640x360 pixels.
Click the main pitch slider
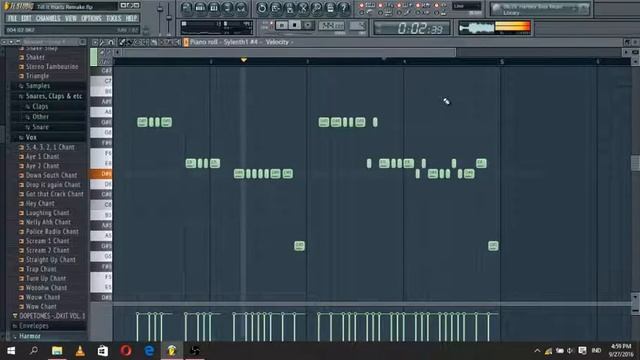169,17
